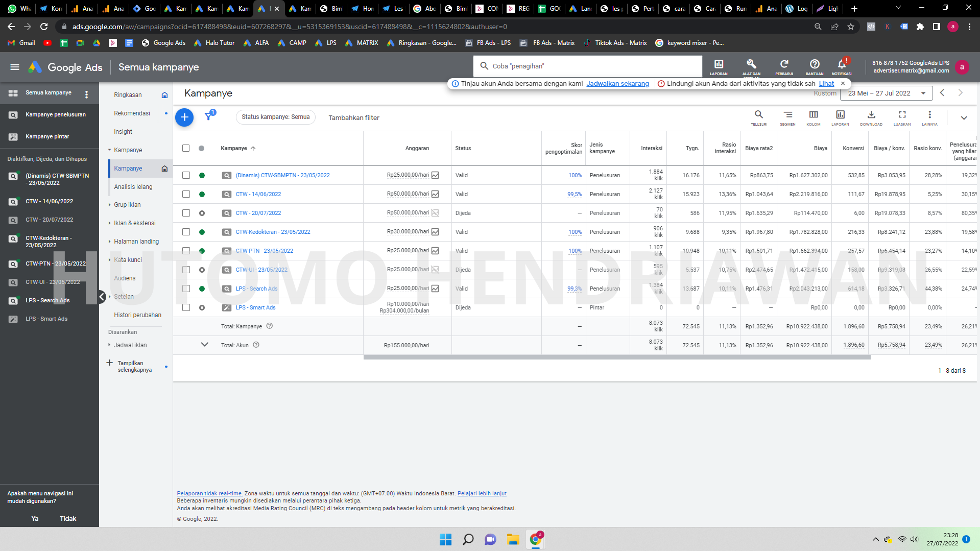
Task: Click the blue plus new campaign button
Action: 184,117
